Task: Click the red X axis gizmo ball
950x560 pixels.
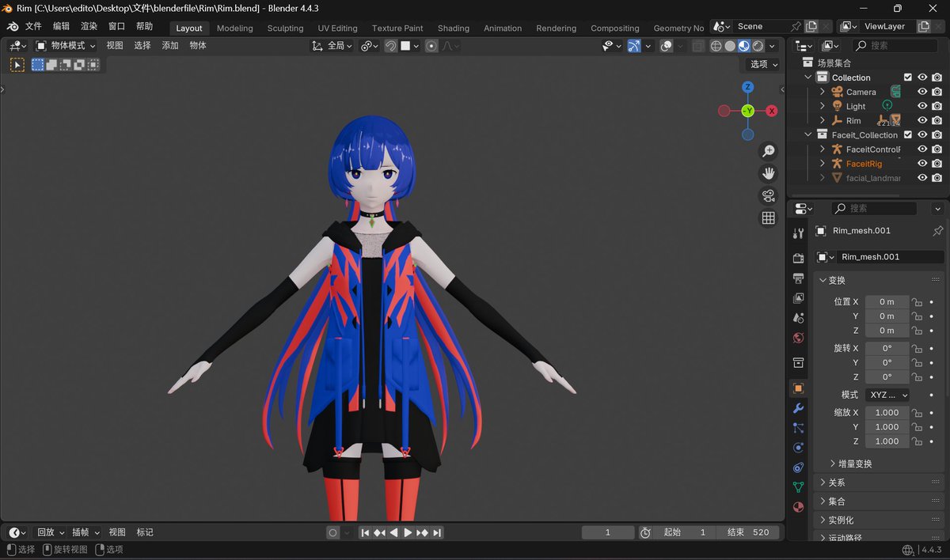Action: (771, 111)
